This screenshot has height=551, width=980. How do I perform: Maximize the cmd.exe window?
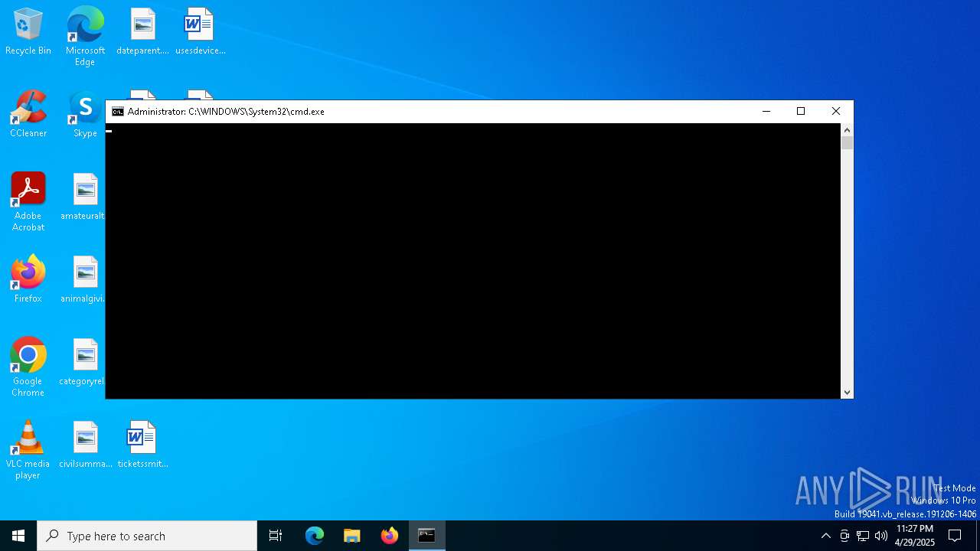coord(801,112)
